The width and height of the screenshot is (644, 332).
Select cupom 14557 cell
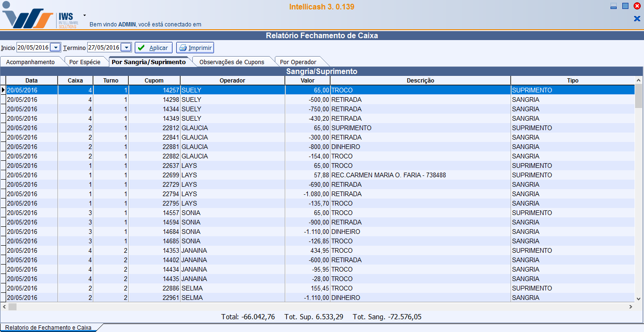(154, 213)
